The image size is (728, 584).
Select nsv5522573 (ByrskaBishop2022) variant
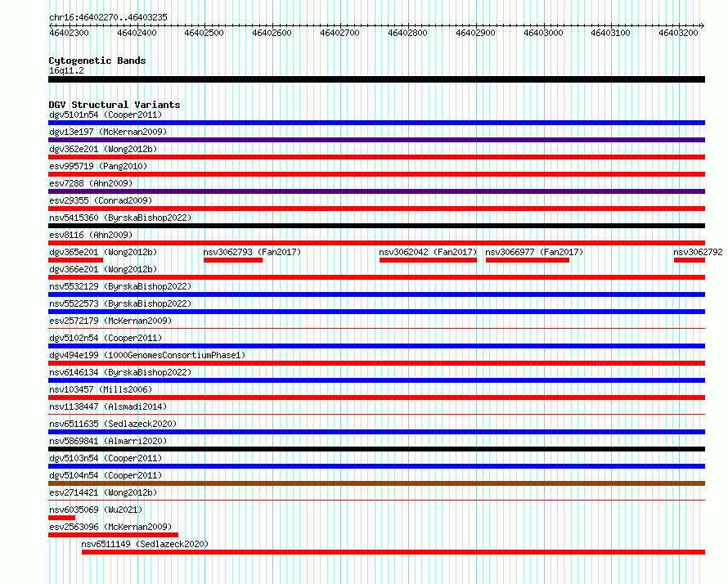coord(120,303)
